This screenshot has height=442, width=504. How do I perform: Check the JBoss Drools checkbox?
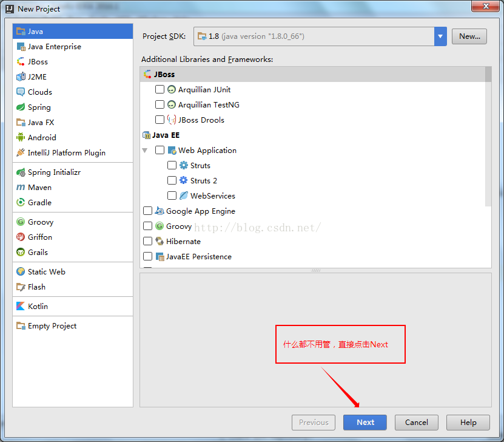[x=160, y=120]
